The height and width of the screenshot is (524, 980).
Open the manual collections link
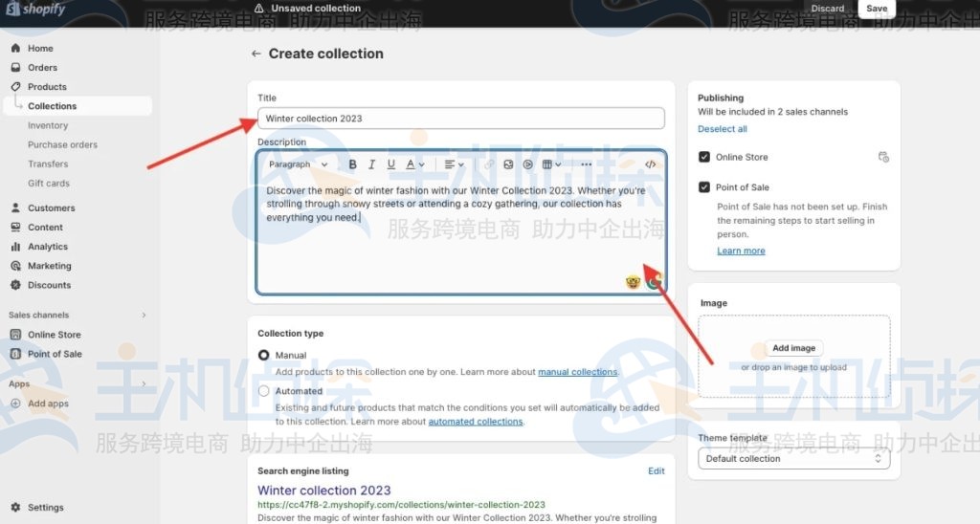[x=577, y=372]
